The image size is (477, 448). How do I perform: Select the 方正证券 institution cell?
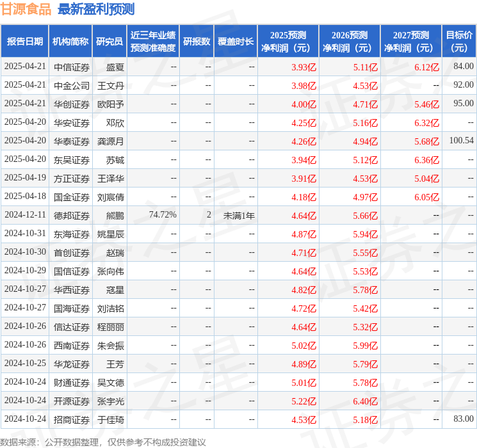[x=72, y=179]
